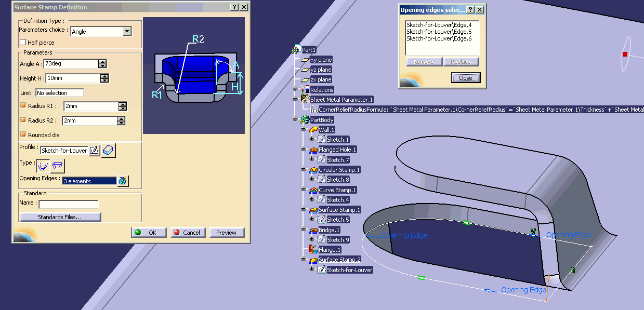This screenshot has width=644, height=310.
Task: Select Sketch-for-Louver\Edge.6 in list
Action: pos(439,38)
